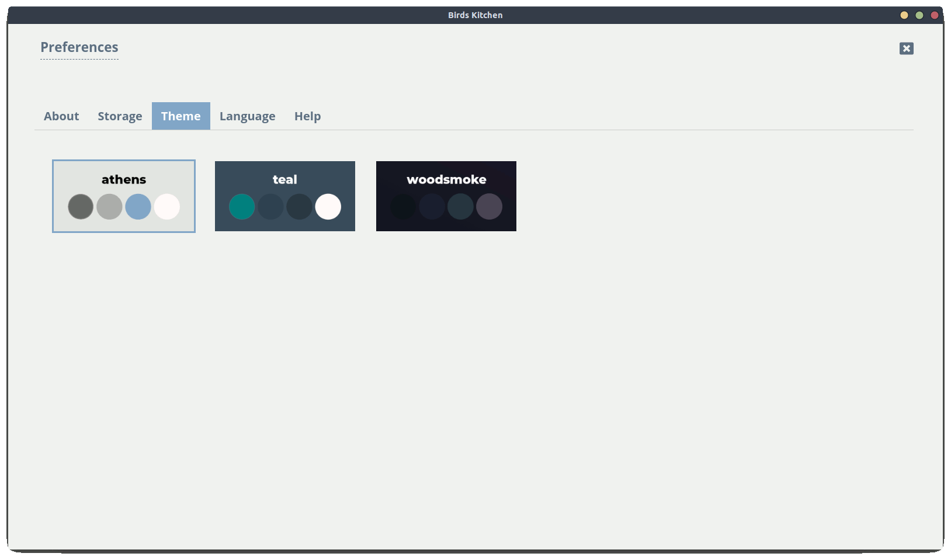Click the green window maximize button
Screen dimensions: 951x560
tap(919, 15)
